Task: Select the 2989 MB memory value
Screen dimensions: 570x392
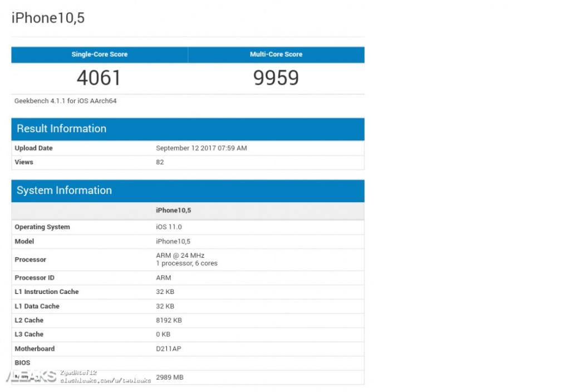Action: pos(170,378)
